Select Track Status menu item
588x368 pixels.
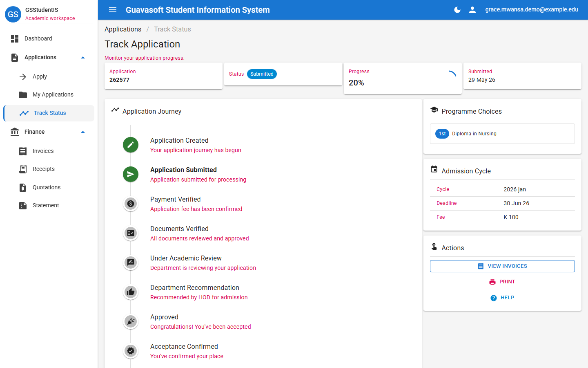[49, 113]
